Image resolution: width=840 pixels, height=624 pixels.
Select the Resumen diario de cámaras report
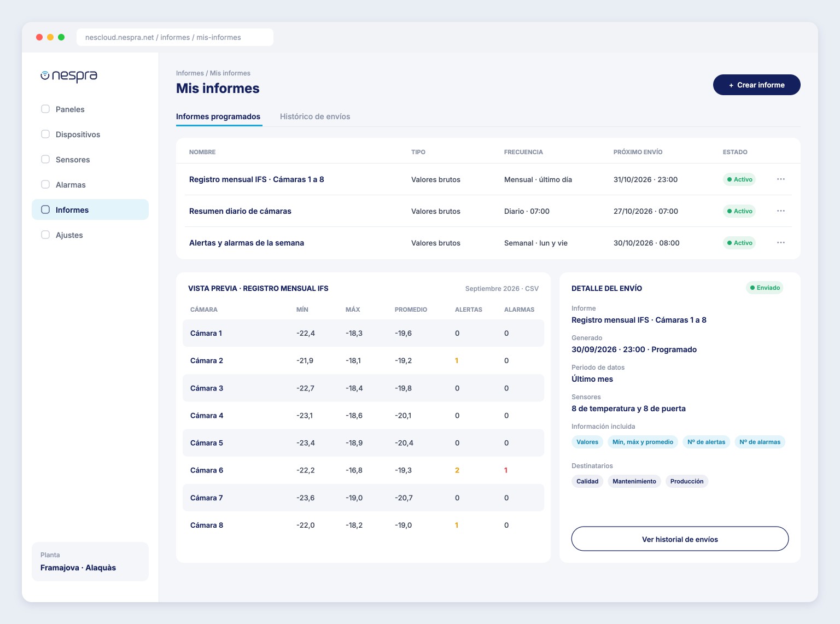click(488, 211)
